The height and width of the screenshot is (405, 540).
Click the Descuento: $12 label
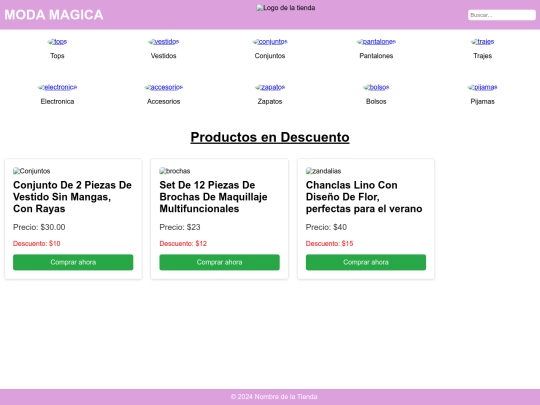[x=183, y=243]
